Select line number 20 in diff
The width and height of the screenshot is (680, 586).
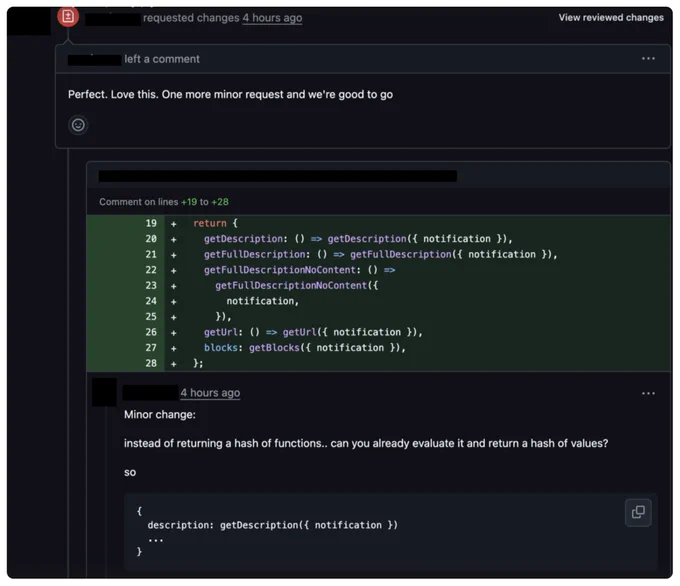(150, 239)
